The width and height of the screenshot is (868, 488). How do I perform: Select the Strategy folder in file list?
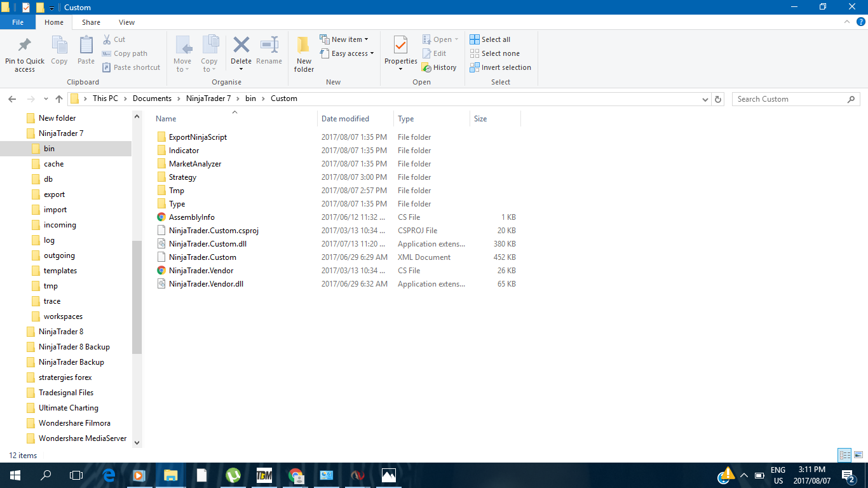pos(182,177)
